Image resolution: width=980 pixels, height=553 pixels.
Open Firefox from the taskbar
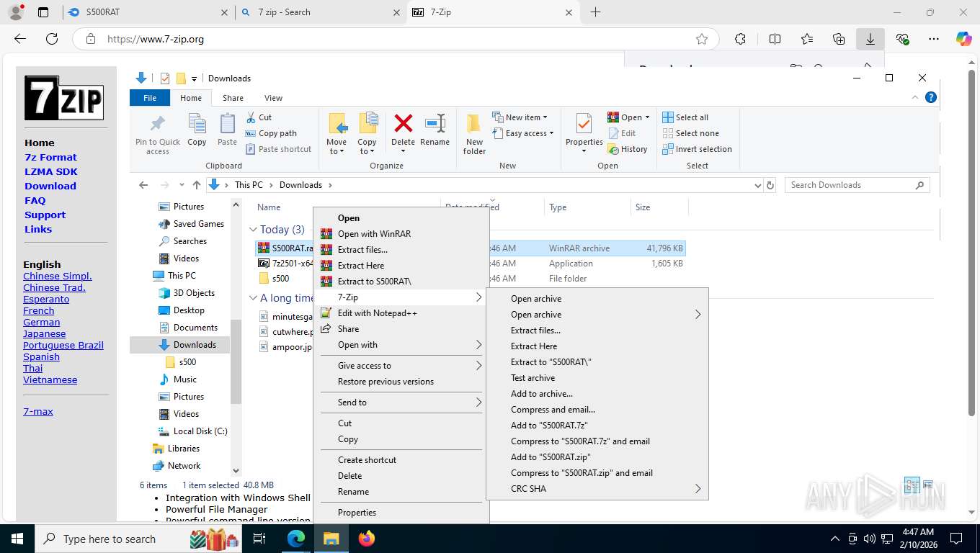click(x=367, y=539)
